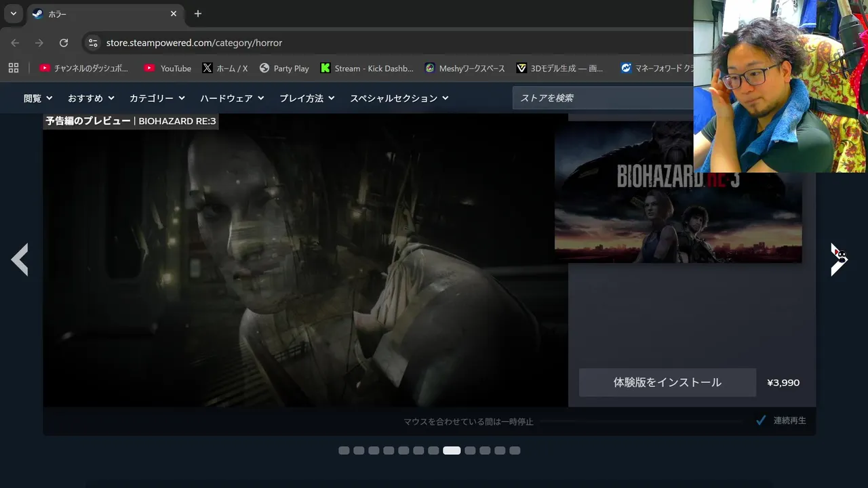Expand the おすすめ menu
Screen dimensions: 868x488
pyautogui.click(x=91, y=98)
